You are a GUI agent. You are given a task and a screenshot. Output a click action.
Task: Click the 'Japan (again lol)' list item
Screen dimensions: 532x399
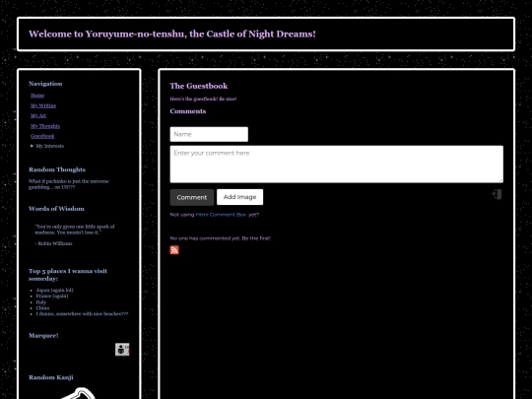[54, 290]
